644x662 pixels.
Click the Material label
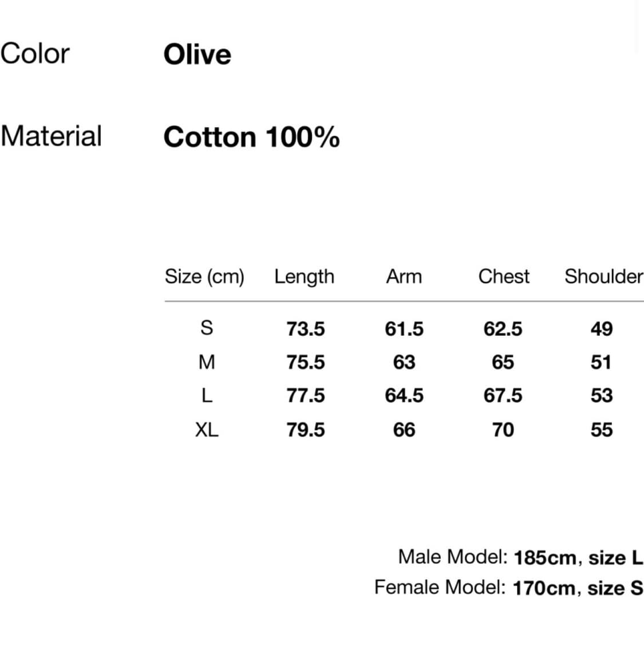pyautogui.click(x=52, y=136)
